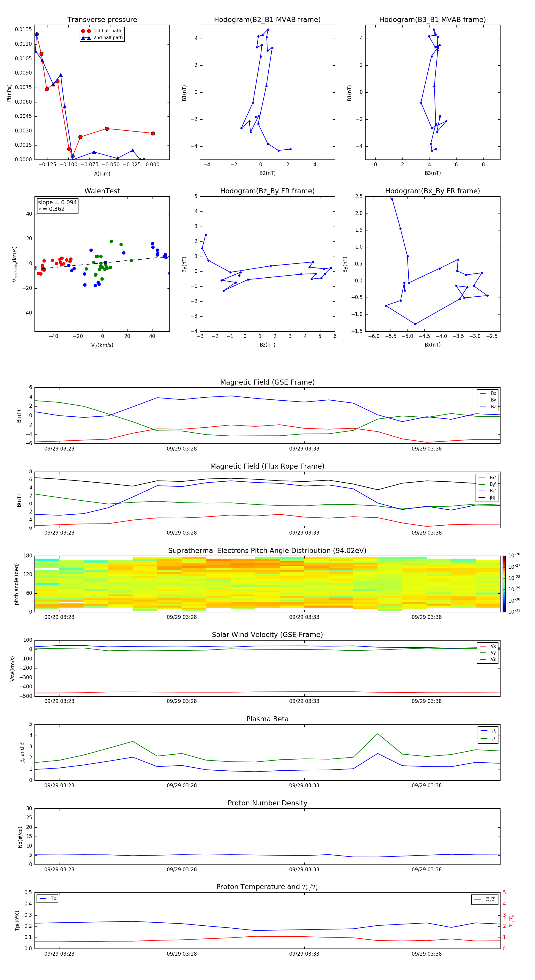The width and height of the screenshot is (535, 980).
Task: Click the 'WalenTest' plot title
Action: pyautogui.click(x=102, y=191)
